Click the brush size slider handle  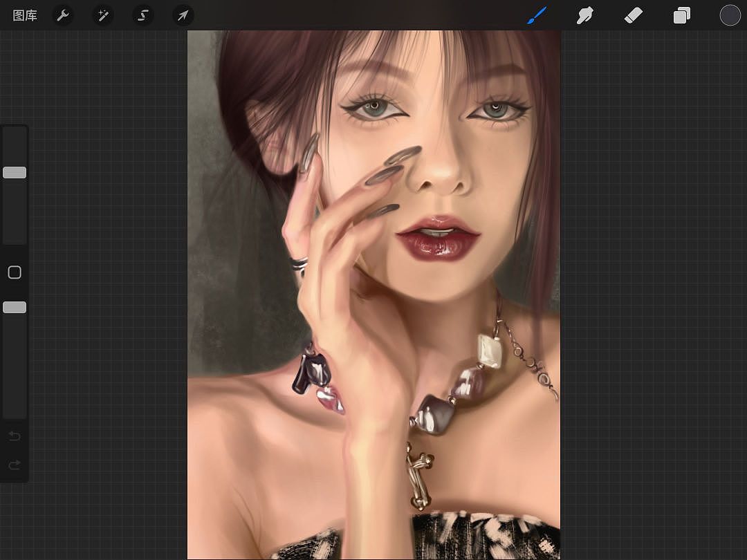pos(15,172)
